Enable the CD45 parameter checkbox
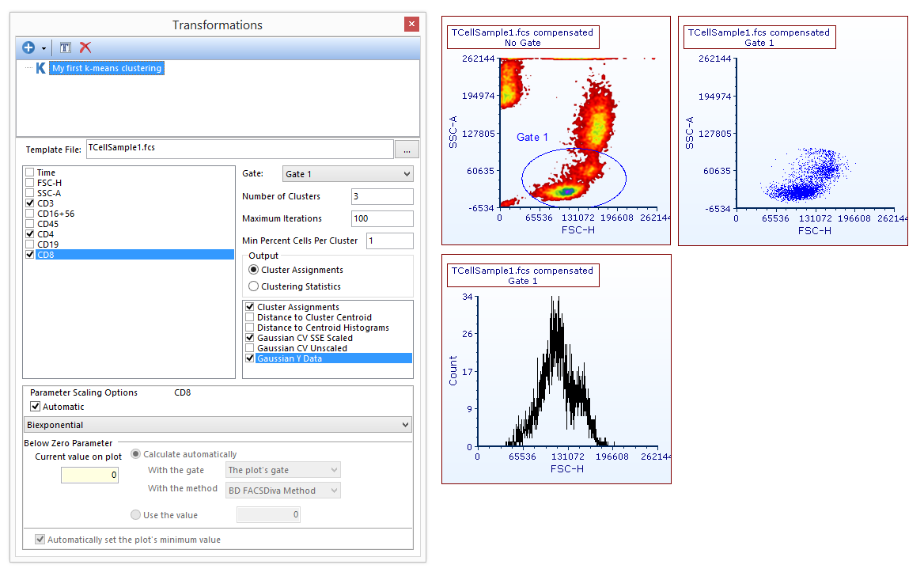 click(30, 224)
